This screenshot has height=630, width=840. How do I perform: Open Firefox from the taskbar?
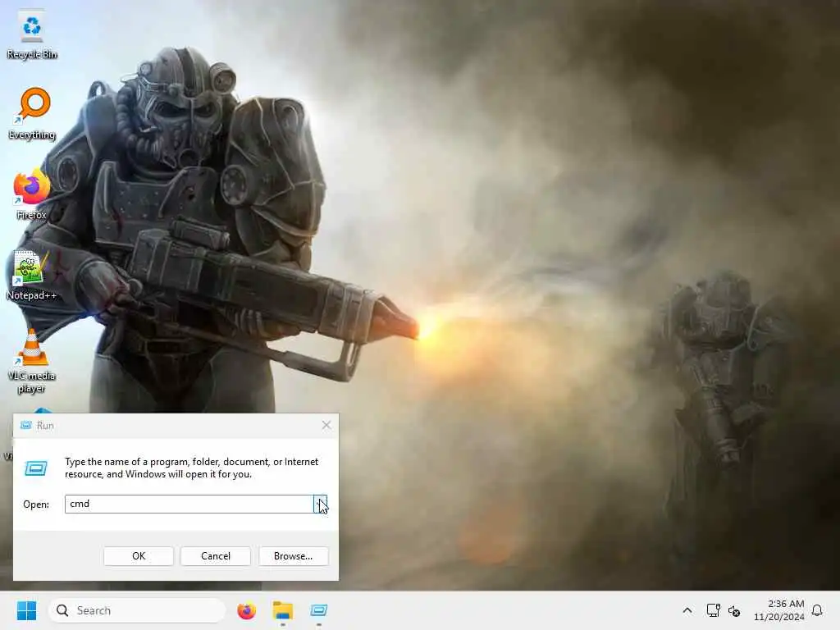pos(246,610)
